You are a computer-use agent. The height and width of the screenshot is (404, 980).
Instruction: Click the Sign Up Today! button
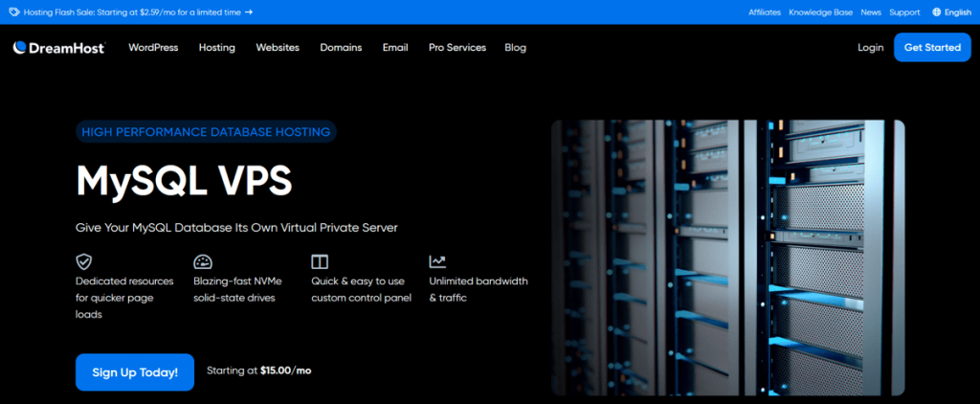pyautogui.click(x=135, y=372)
